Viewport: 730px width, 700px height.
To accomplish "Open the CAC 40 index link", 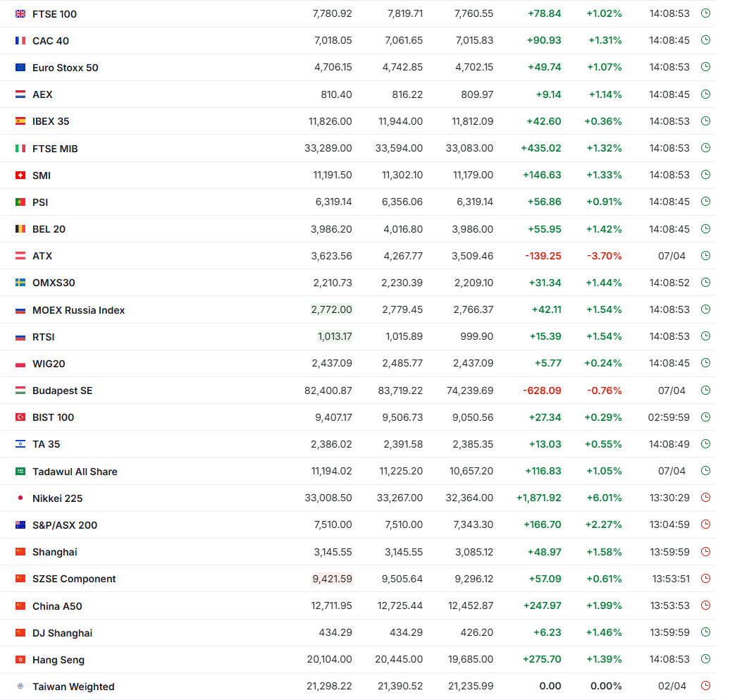I will [51, 41].
